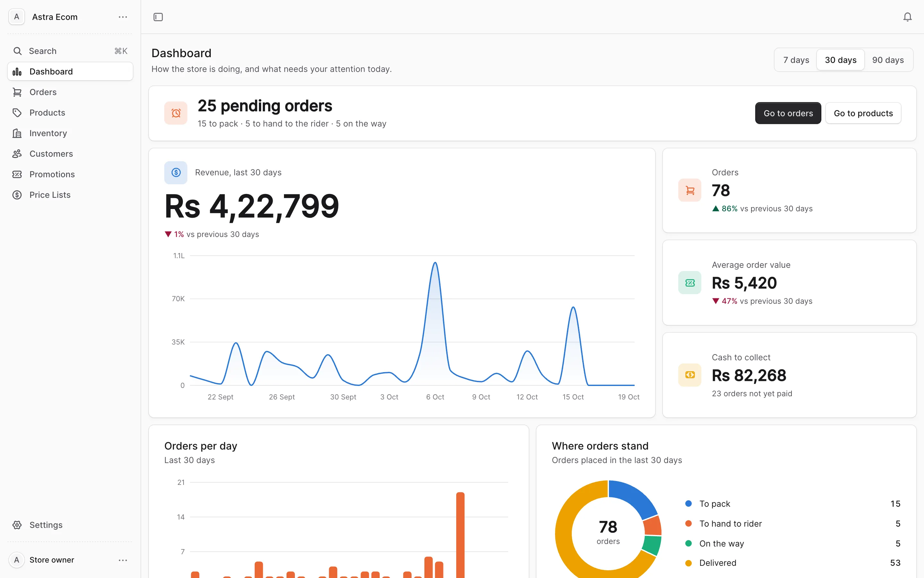Open the Customers section
The width and height of the screenshot is (924, 578).
(x=70, y=154)
